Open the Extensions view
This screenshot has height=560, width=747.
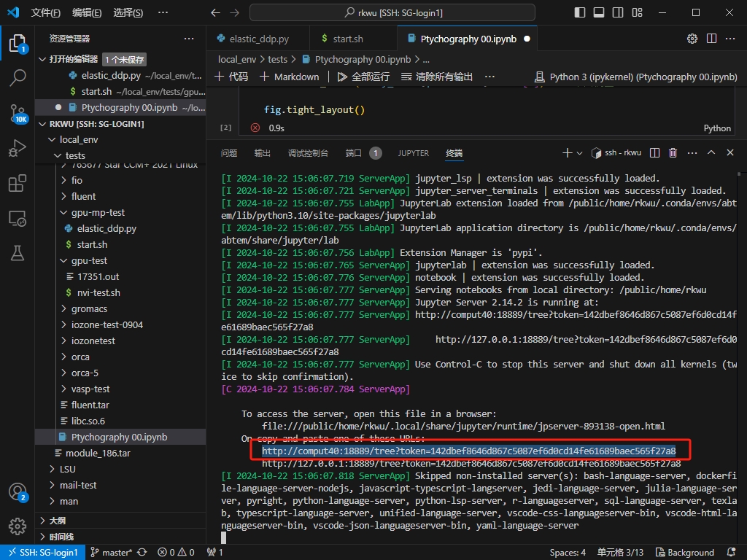(18, 183)
